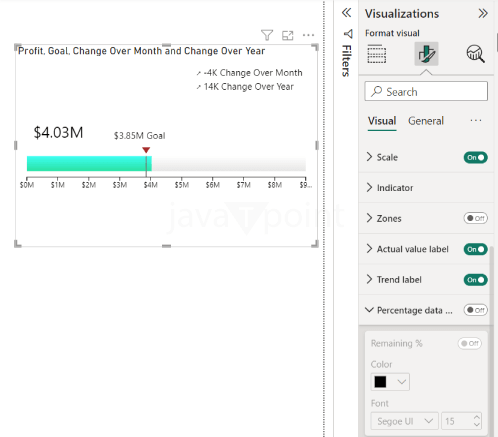Click the Focus mode icon on the visual
The image size is (498, 437).
(288, 35)
